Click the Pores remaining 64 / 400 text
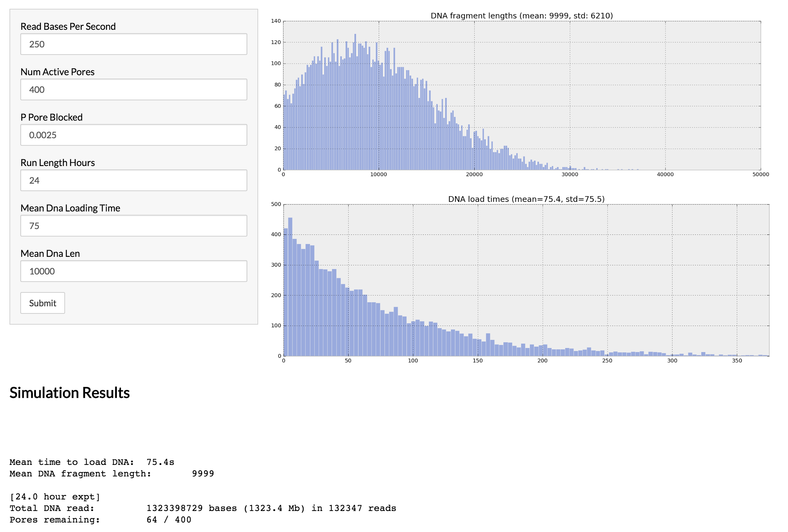The width and height of the screenshot is (788, 532). 100,519
